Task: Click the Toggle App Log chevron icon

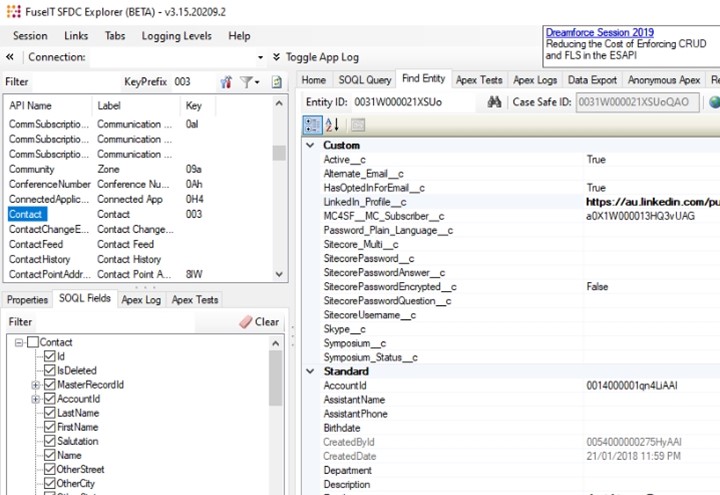Action: coord(276,57)
